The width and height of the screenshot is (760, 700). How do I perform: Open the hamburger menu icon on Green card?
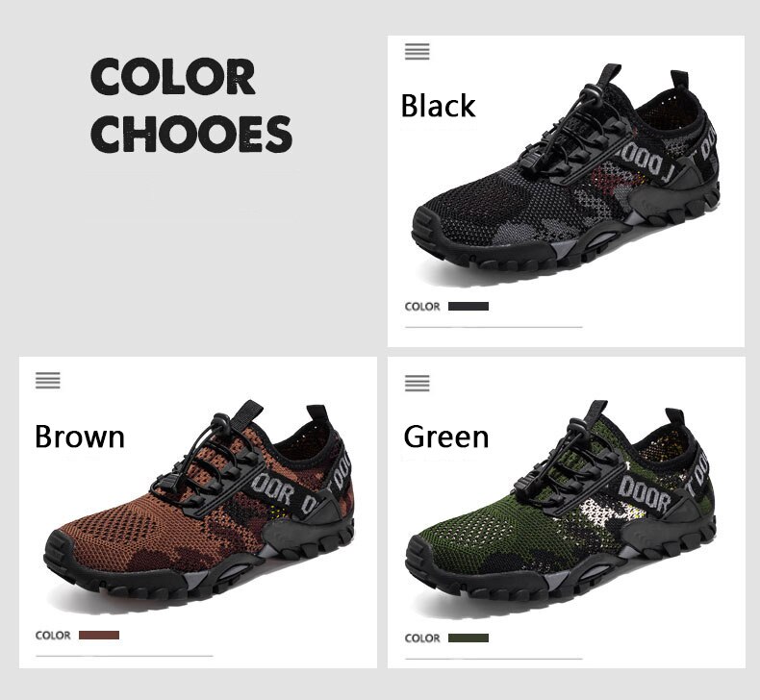point(418,383)
